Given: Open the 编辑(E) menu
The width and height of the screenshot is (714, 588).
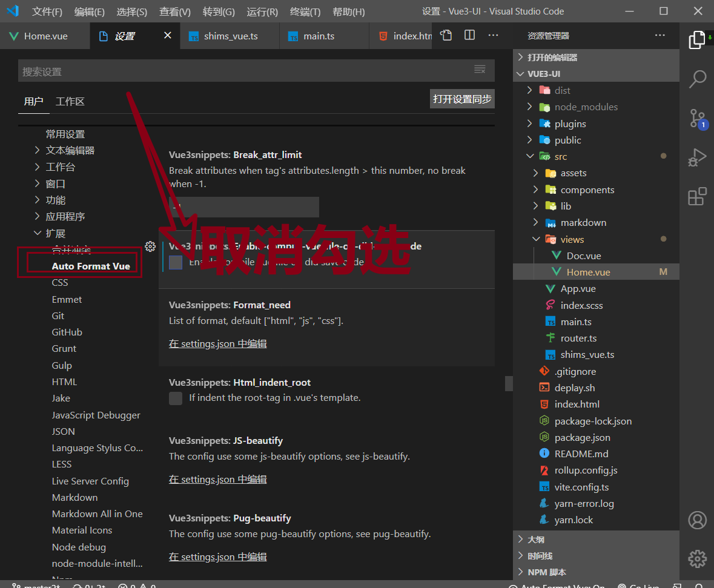Looking at the screenshot, I should [89, 12].
